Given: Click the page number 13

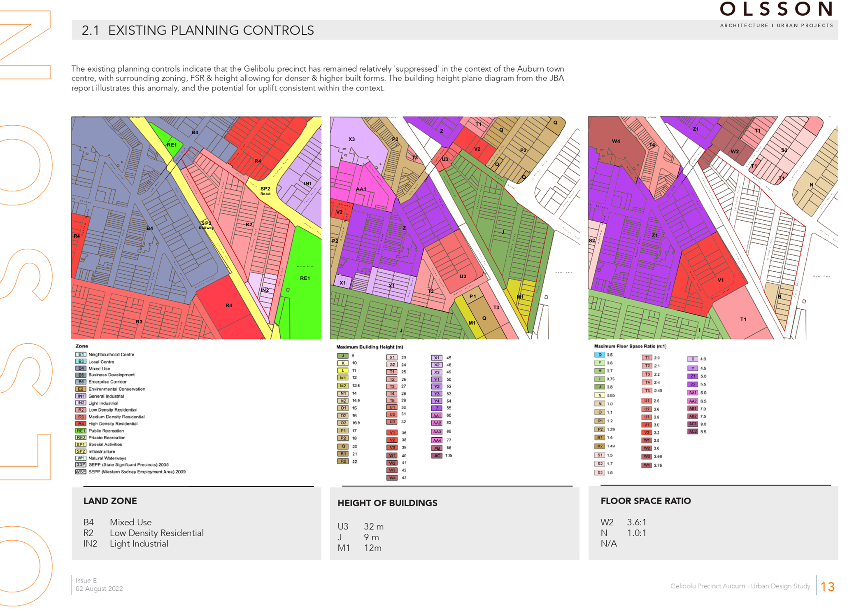Looking at the screenshot, I should [x=827, y=587].
